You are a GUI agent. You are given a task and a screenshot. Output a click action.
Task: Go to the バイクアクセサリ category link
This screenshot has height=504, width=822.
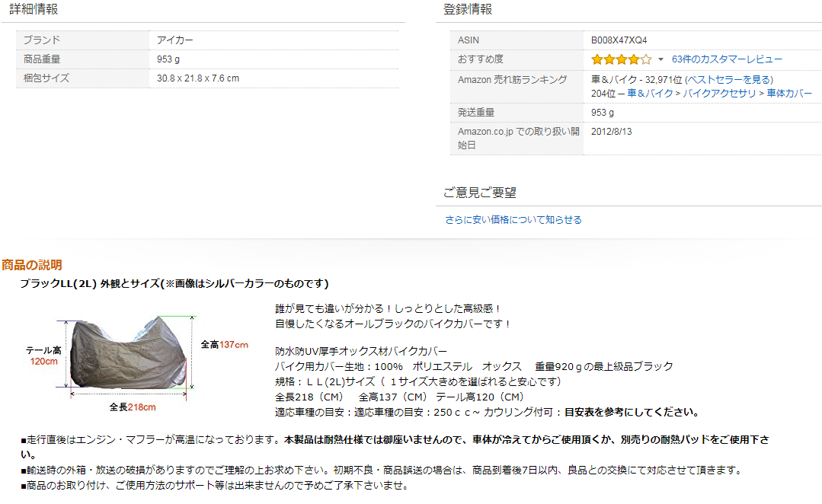point(719,93)
